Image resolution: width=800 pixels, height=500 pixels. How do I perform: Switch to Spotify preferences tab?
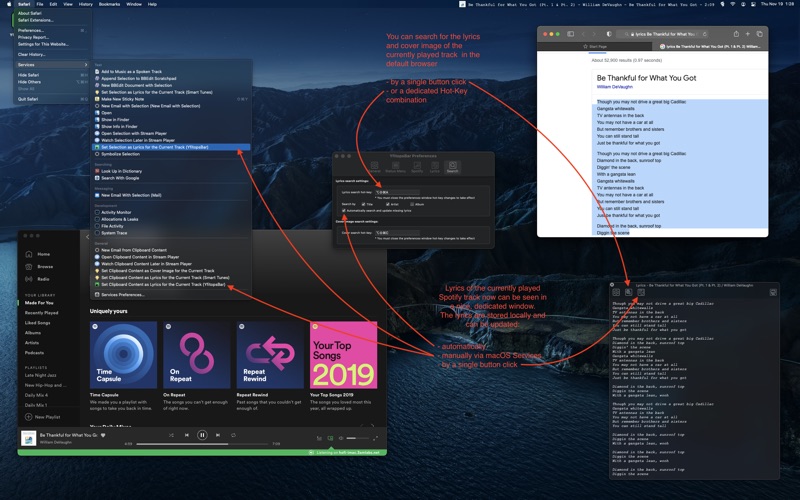(417, 167)
